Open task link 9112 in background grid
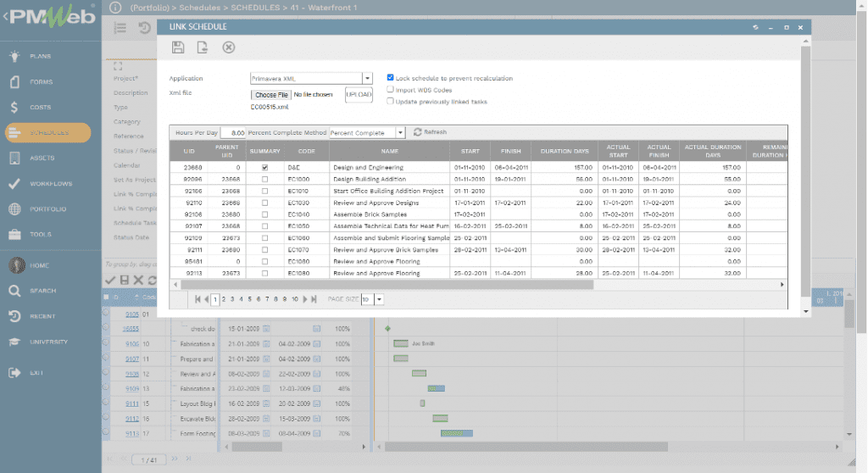This screenshot has height=473, width=868. coord(131,419)
